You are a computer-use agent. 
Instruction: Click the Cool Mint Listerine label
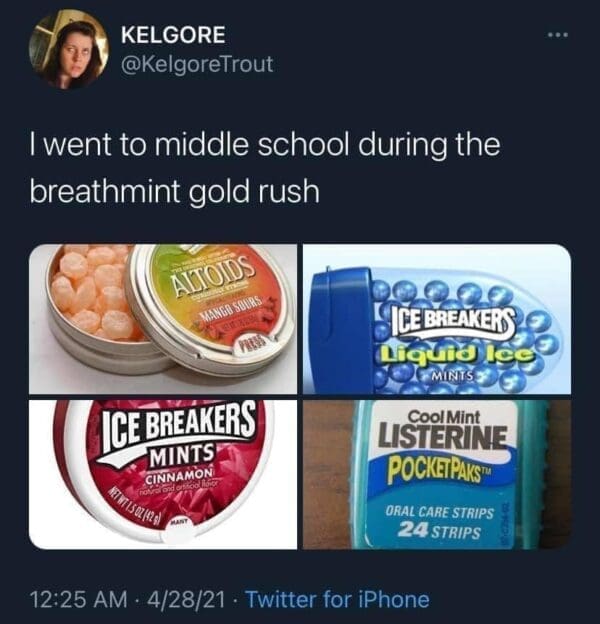click(444, 430)
